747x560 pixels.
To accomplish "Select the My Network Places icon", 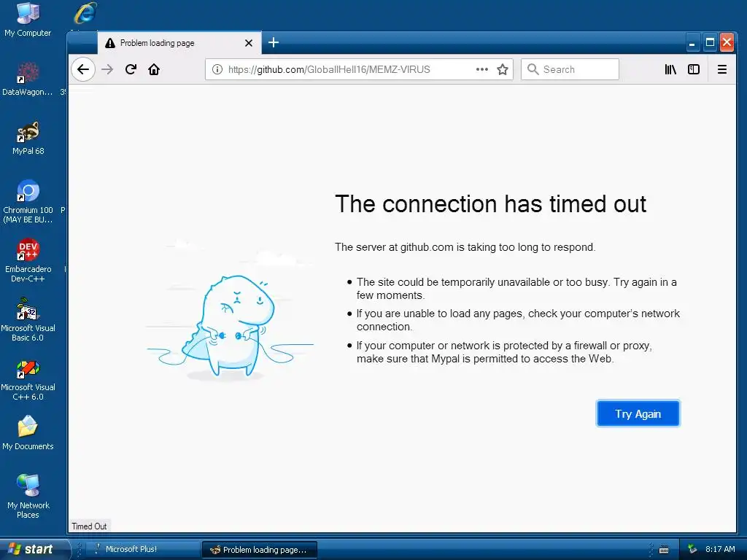I will click(28, 496).
